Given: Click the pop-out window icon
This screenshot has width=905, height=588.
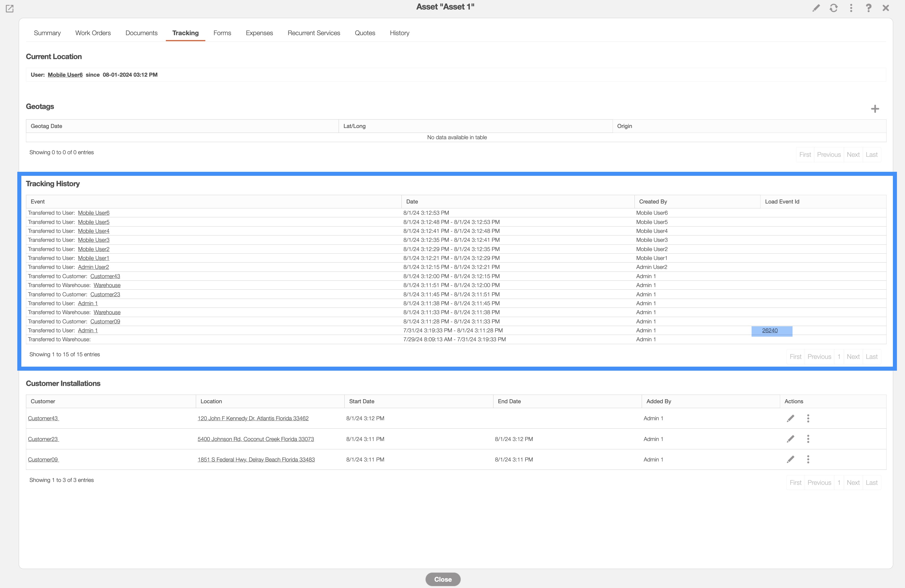Looking at the screenshot, I should [10, 8].
